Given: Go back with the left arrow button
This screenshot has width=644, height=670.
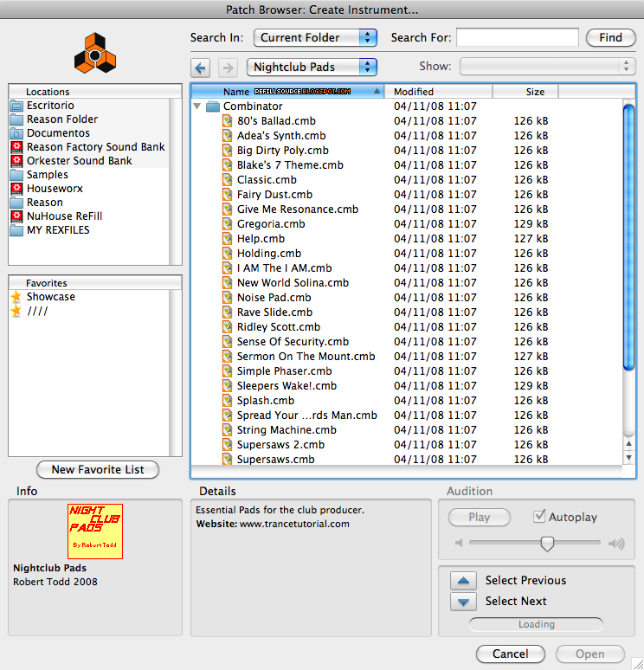Looking at the screenshot, I should pyautogui.click(x=200, y=68).
